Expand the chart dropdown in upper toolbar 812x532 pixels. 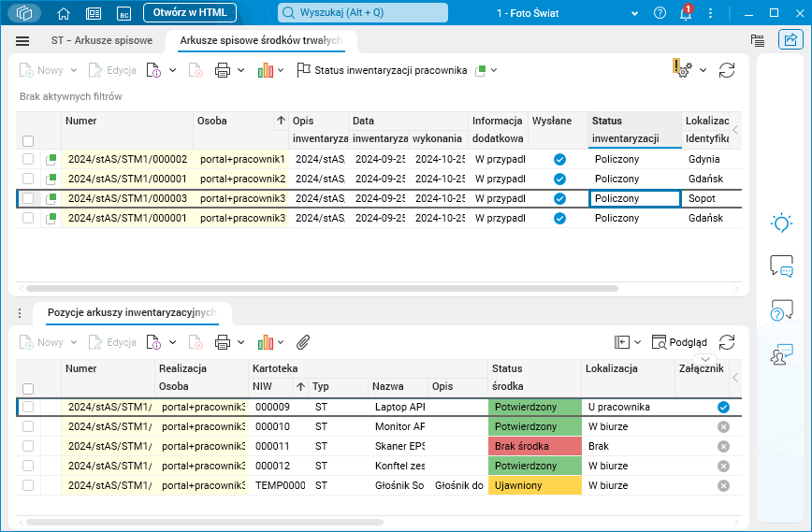pos(282,70)
